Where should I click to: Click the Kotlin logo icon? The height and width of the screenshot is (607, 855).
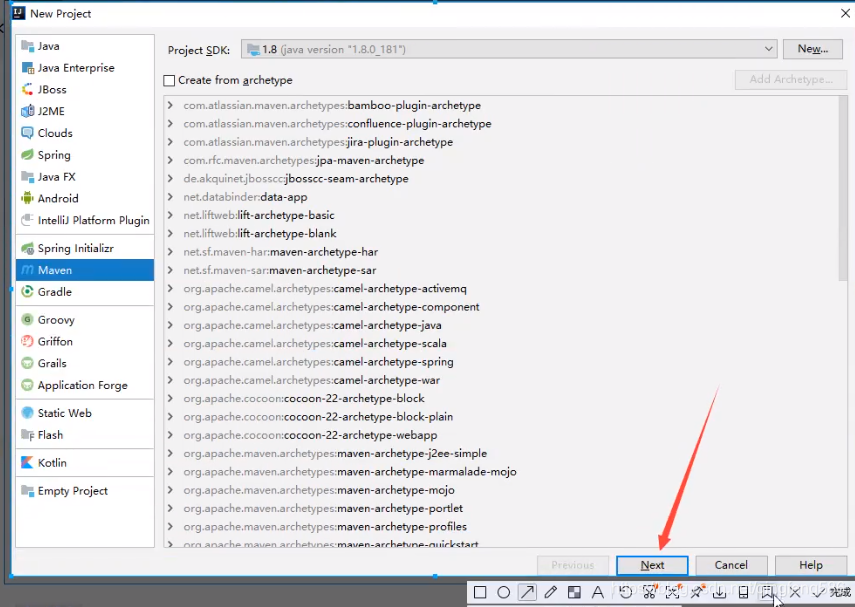coord(27,462)
